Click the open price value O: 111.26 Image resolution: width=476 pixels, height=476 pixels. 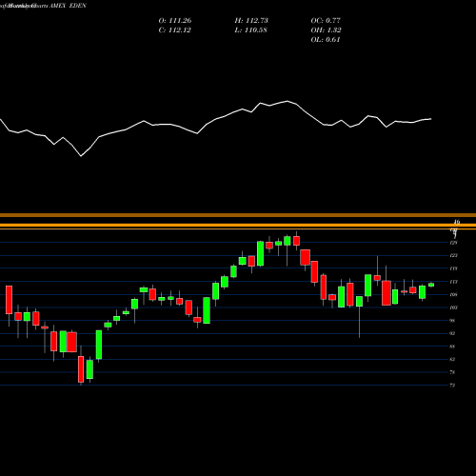[x=175, y=21]
